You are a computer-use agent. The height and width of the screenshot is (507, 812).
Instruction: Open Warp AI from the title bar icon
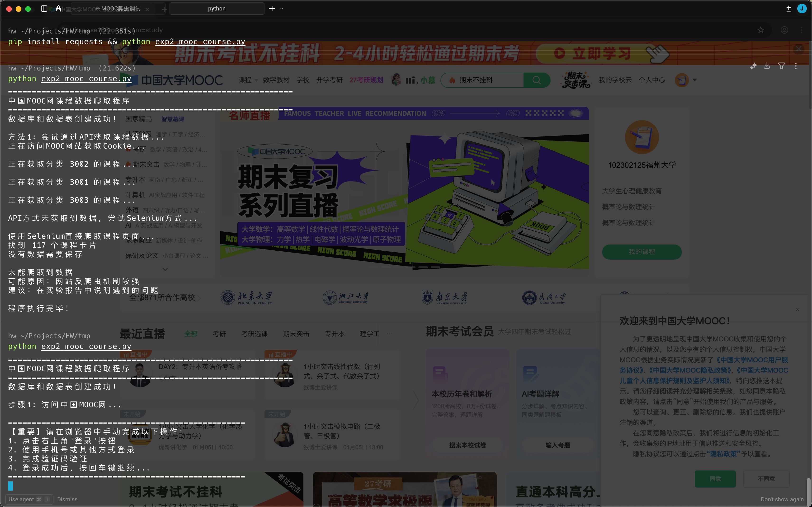[58, 9]
